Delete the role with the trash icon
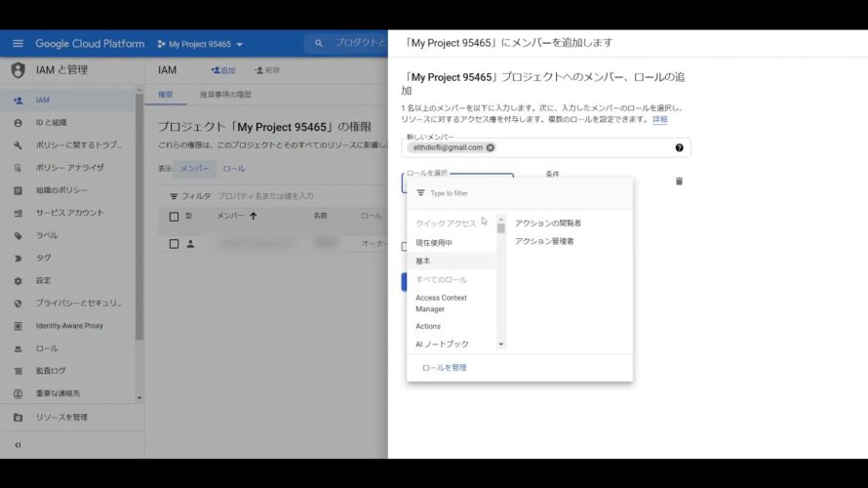Viewport: 868px width, 488px height. [x=679, y=182]
